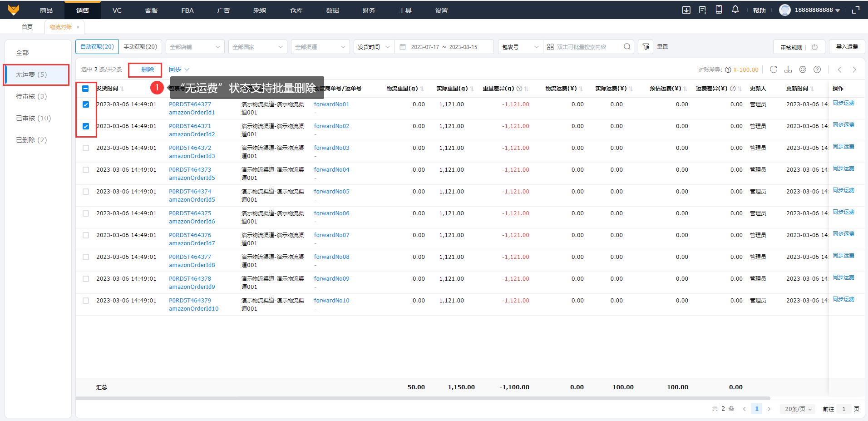Click the notification bell icon
The height and width of the screenshot is (421, 868).
point(735,10)
